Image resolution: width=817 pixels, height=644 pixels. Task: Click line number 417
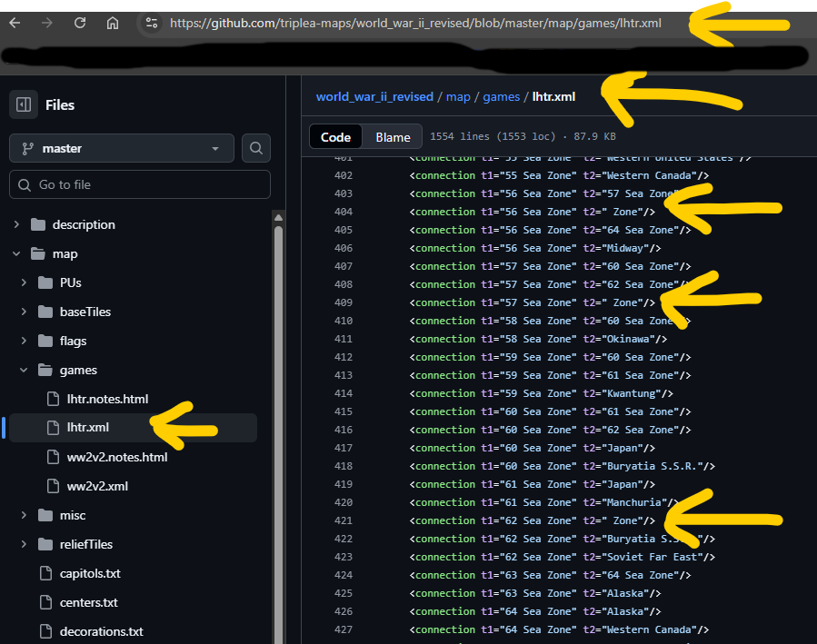pyautogui.click(x=344, y=448)
